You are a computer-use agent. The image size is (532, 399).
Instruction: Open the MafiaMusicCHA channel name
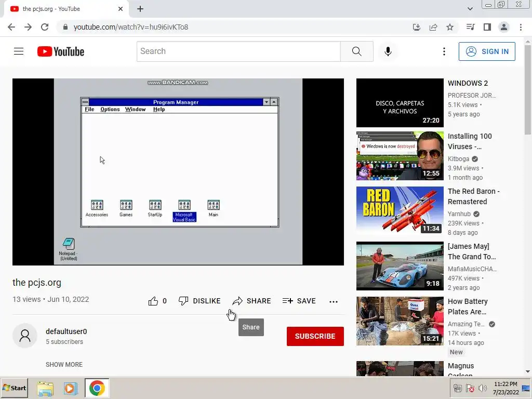[472, 269]
